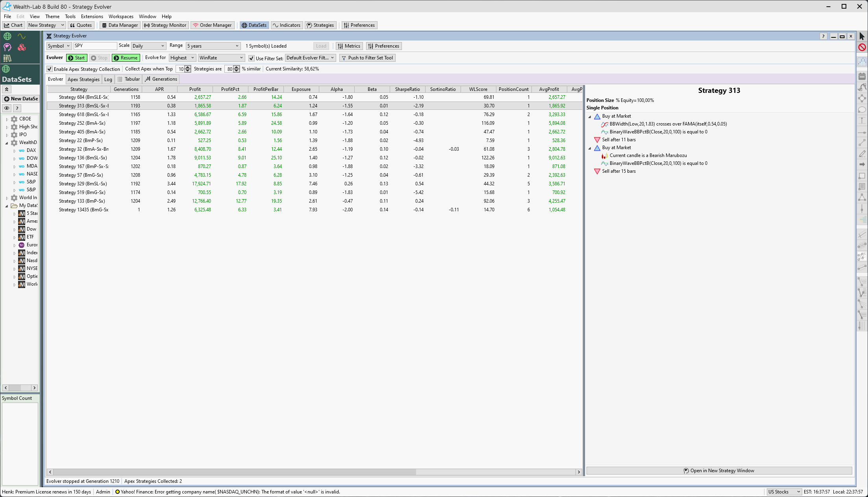Open WinRate metric dropdown
Screen dimensions: 868x497
point(221,58)
